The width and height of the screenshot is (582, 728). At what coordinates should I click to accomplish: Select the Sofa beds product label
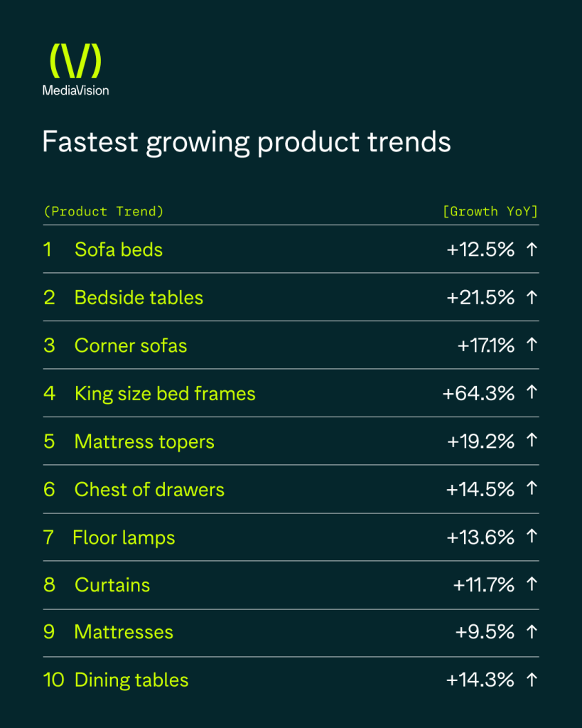click(x=119, y=250)
